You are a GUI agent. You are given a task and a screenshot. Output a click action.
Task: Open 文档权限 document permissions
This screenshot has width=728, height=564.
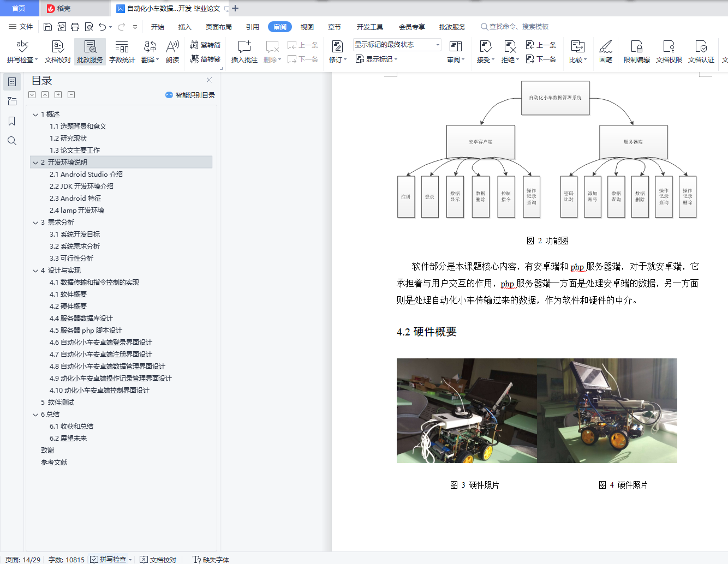[669, 52]
